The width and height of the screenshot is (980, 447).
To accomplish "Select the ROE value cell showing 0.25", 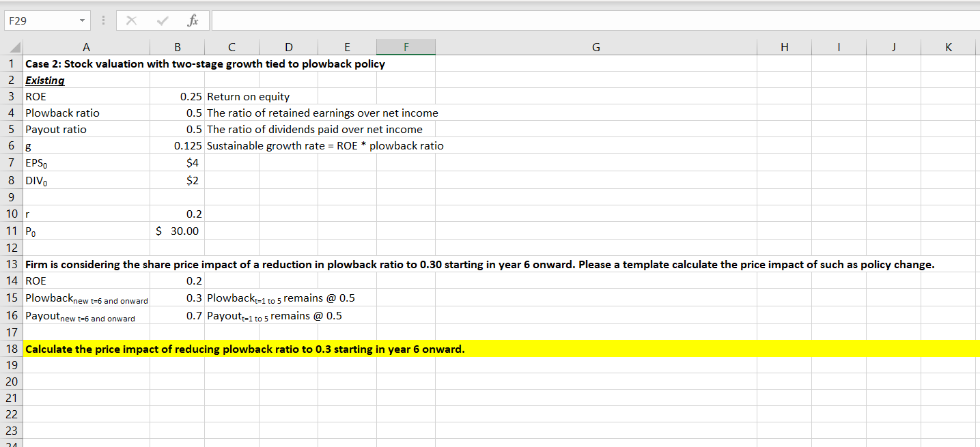I will [x=178, y=96].
